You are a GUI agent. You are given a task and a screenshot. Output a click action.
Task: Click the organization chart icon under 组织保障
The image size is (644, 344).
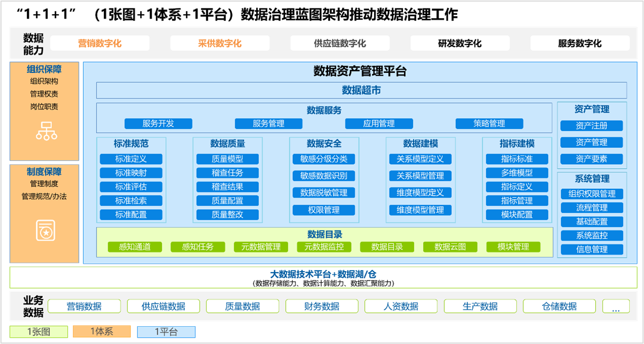point(46,131)
